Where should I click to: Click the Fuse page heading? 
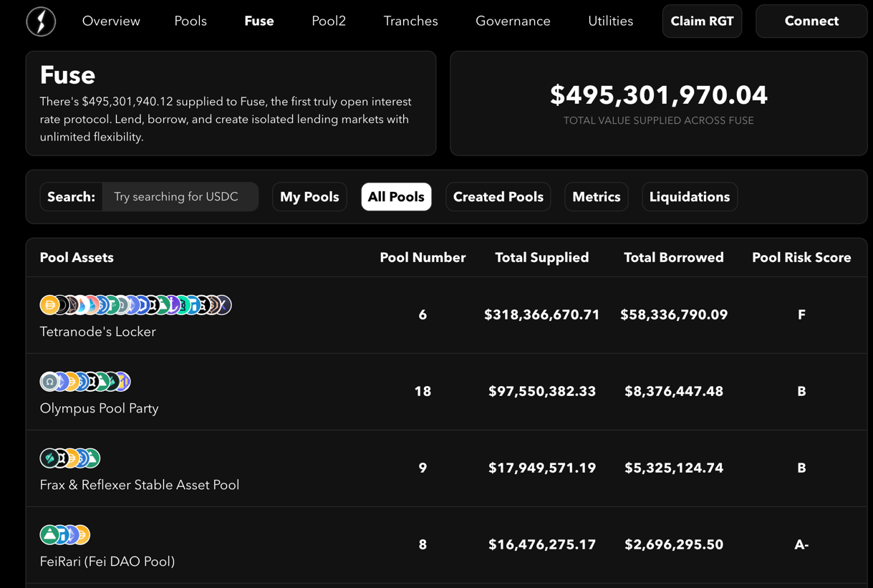[x=67, y=75]
